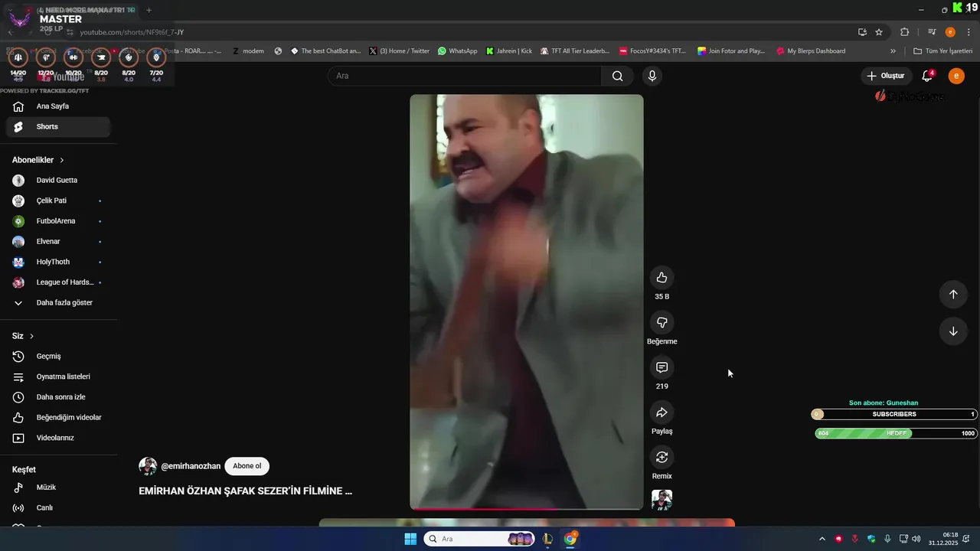Show more bookmarks with double chevron
The height and width of the screenshot is (551, 980).
pyautogui.click(x=893, y=51)
